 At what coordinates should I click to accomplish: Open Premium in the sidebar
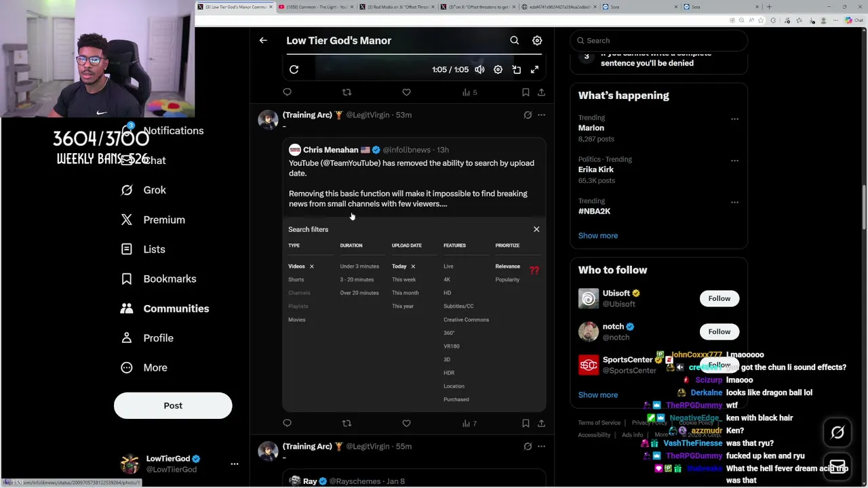pos(153,220)
